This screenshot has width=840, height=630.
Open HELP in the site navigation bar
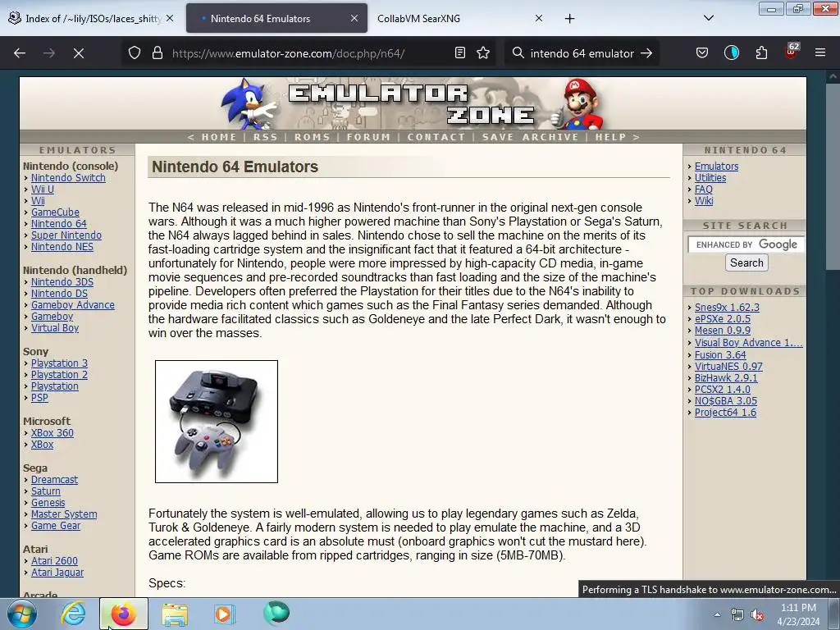click(610, 137)
